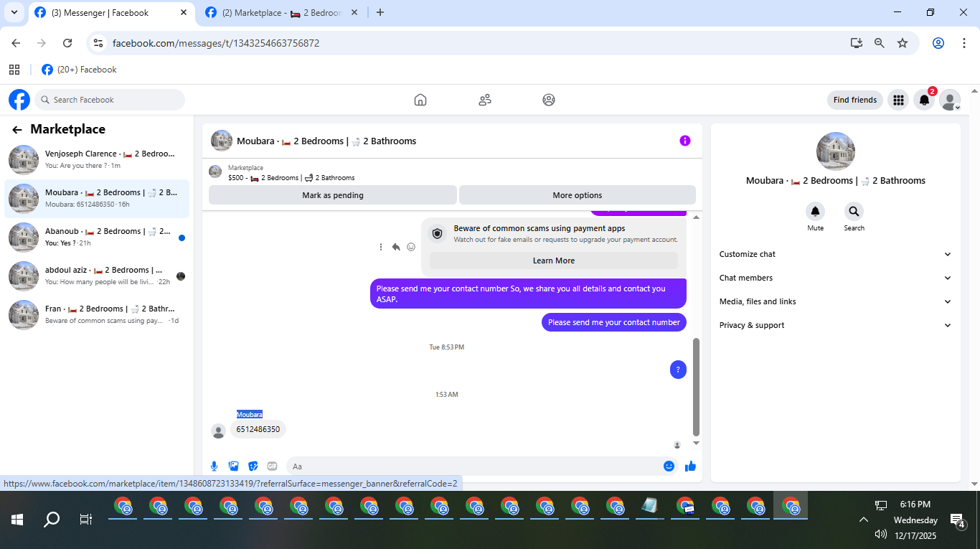
Task: Send a voice clip with microphone icon
Action: click(214, 466)
